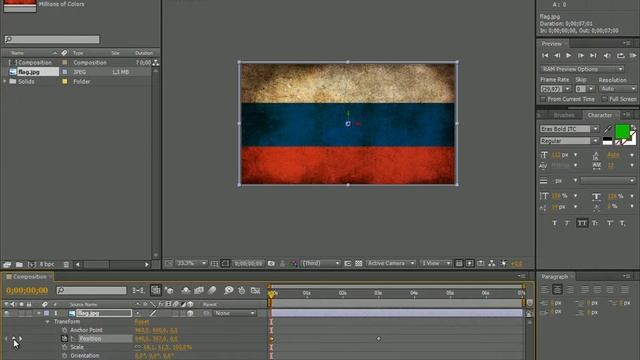Go to first frame in Preview panel
640x360 pixels.
(x=545, y=56)
